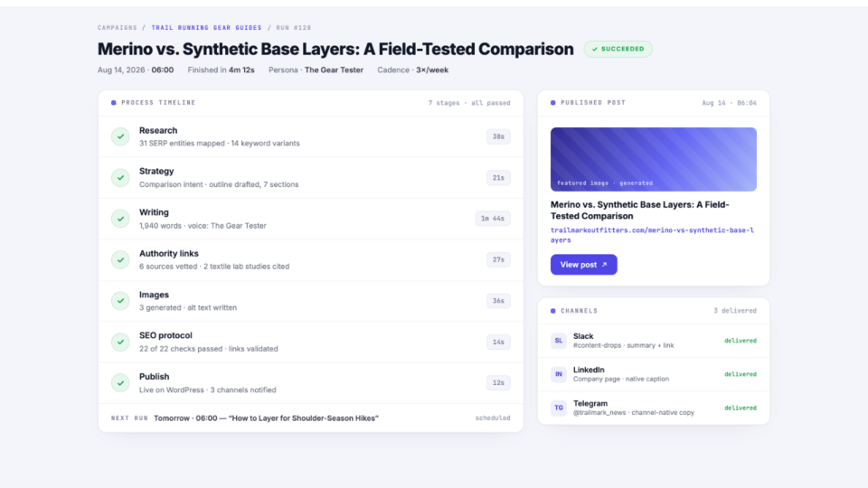Click the Slack channel name
Viewport: 868px width, 488px height.
click(583, 336)
